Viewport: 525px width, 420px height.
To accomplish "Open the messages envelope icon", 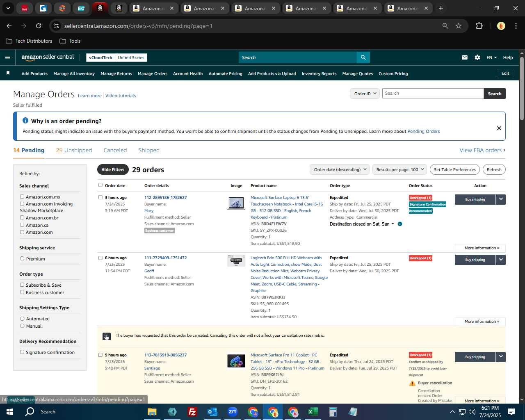I will click(x=464, y=57).
